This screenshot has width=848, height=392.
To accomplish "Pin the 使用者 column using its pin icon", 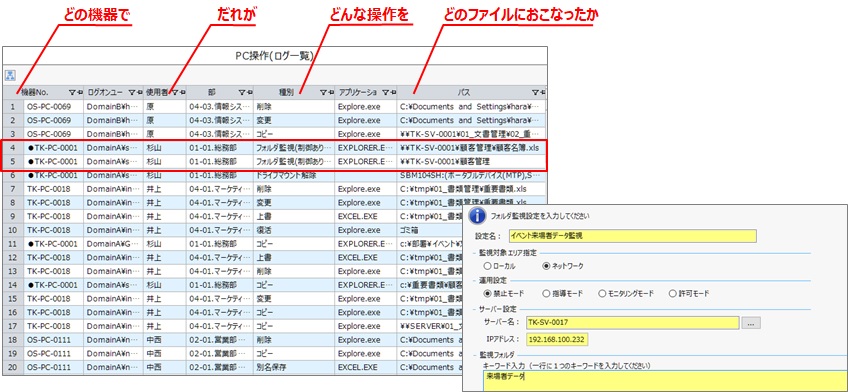I will [x=183, y=92].
